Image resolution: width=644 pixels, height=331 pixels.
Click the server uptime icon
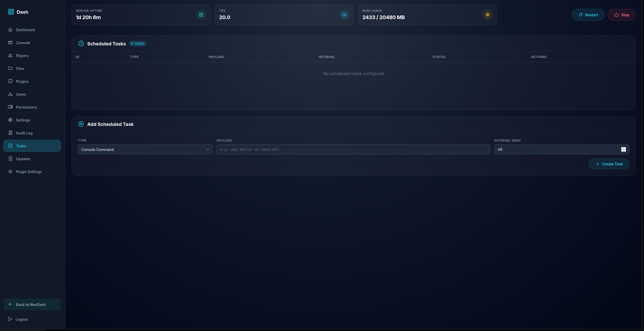[201, 15]
